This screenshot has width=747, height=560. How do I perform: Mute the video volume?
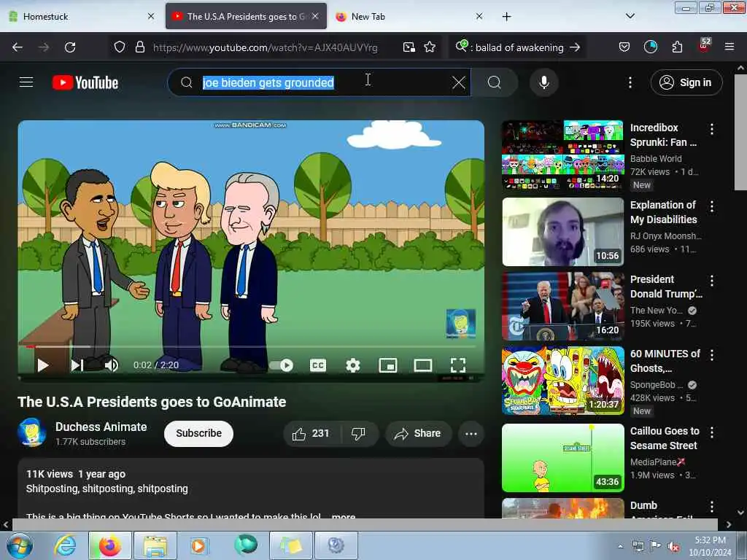pyautogui.click(x=111, y=365)
